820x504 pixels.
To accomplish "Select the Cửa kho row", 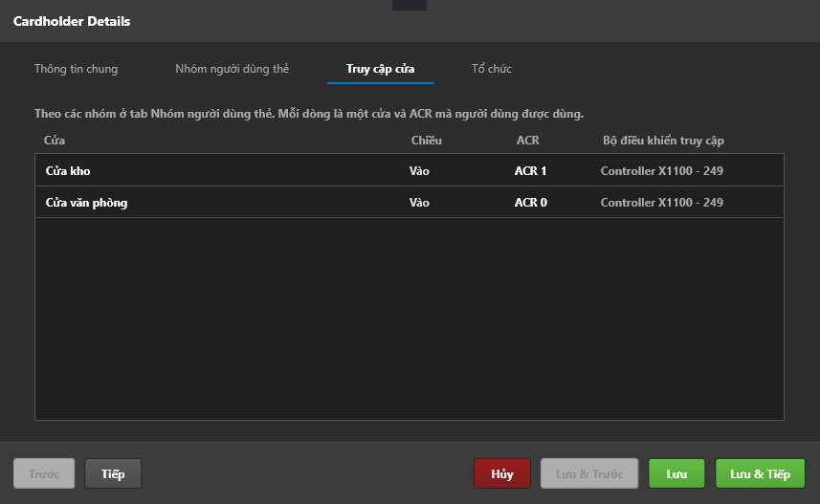I will point(410,170).
